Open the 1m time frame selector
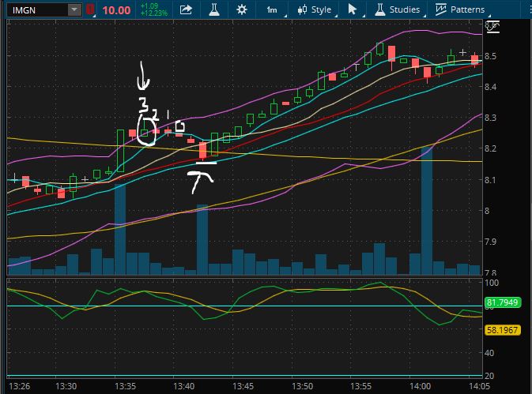The image size is (532, 394). click(272, 9)
